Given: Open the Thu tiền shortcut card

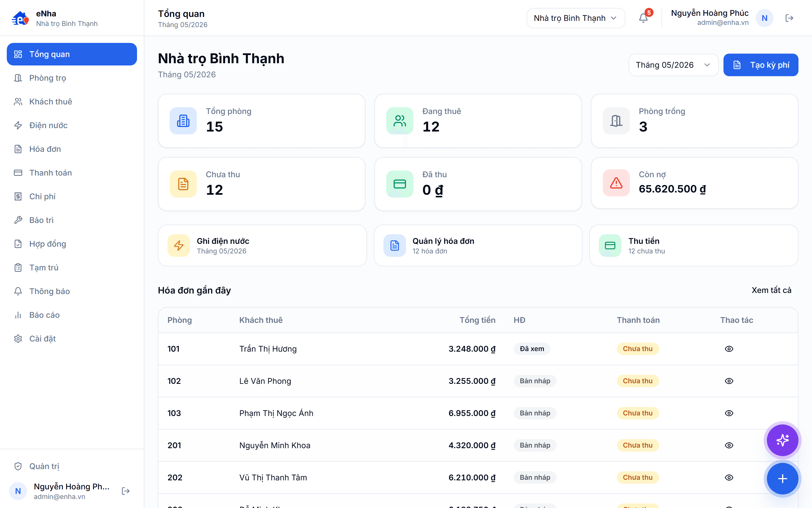Looking at the screenshot, I should point(694,246).
